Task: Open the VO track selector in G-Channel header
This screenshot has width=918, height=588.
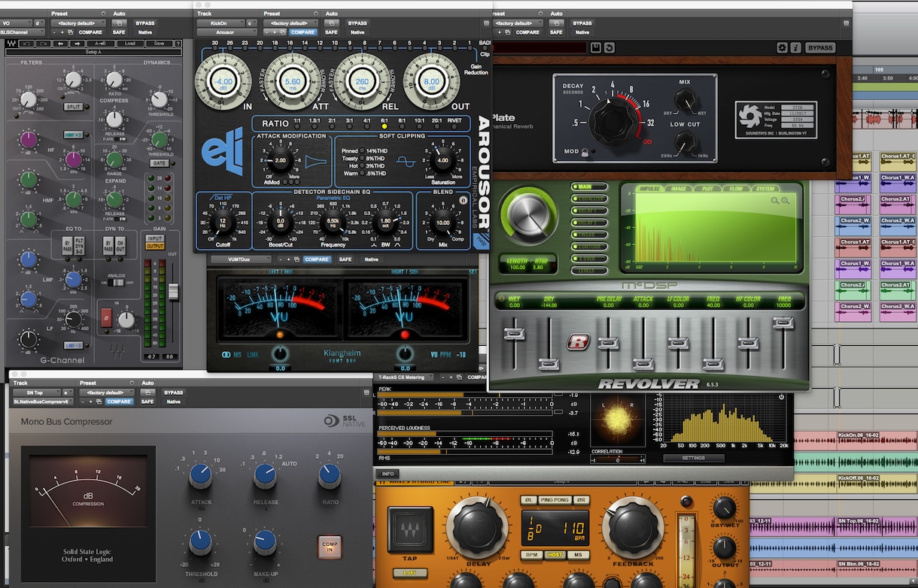Action: pyautogui.click(x=15, y=23)
